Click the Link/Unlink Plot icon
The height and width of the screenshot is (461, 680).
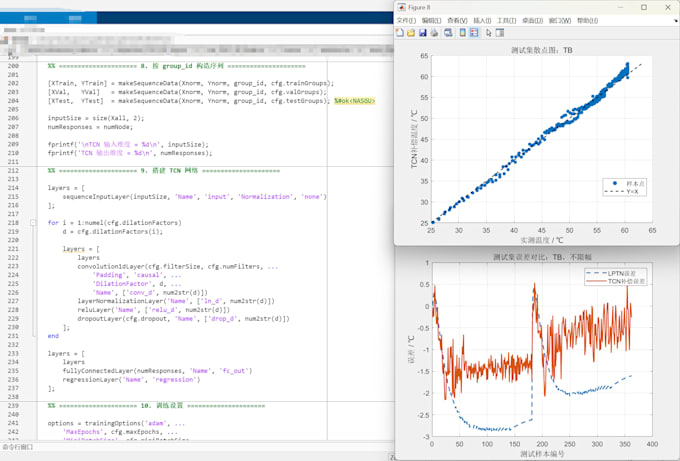(448, 33)
